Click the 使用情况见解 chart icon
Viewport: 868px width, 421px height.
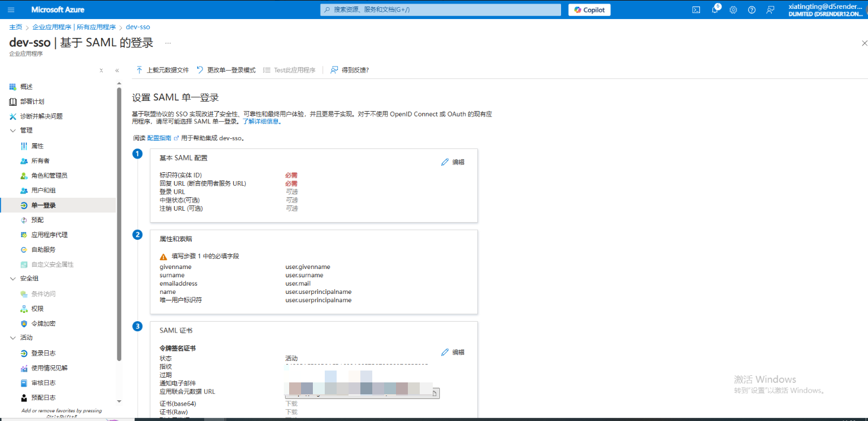(24, 368)
